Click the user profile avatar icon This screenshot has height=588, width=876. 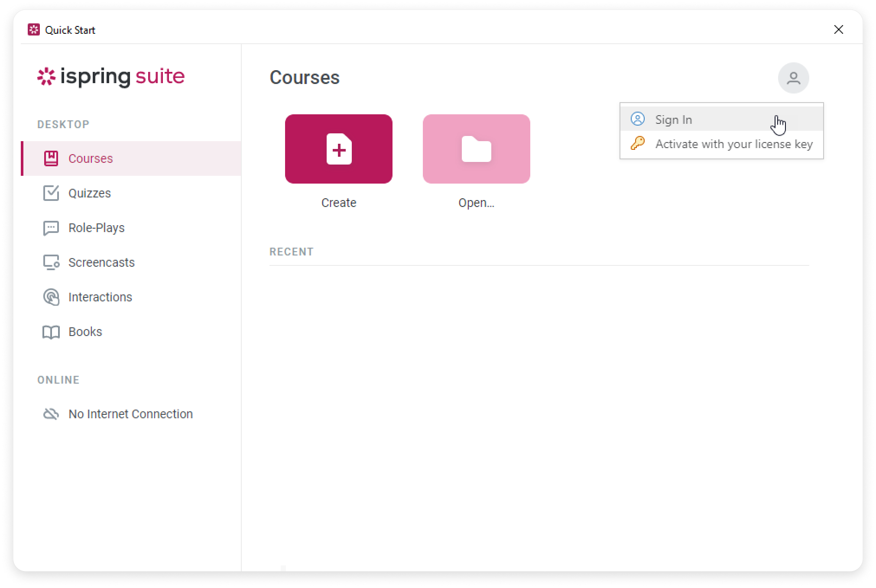coord(793,78)
